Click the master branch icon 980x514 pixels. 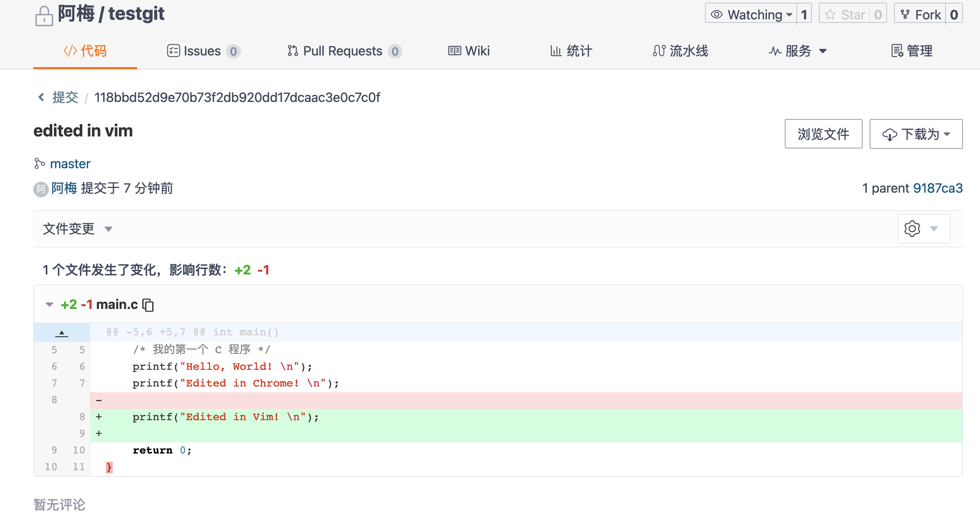click(x=39, y=164)
